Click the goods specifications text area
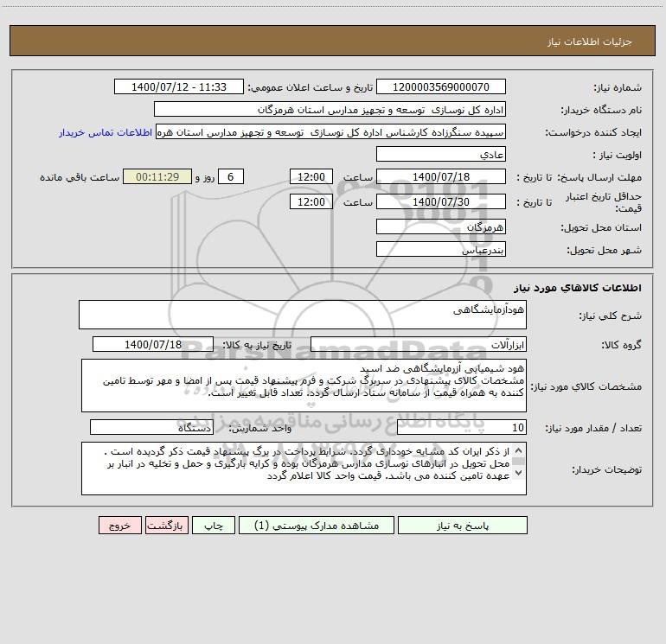 [304, 386]
